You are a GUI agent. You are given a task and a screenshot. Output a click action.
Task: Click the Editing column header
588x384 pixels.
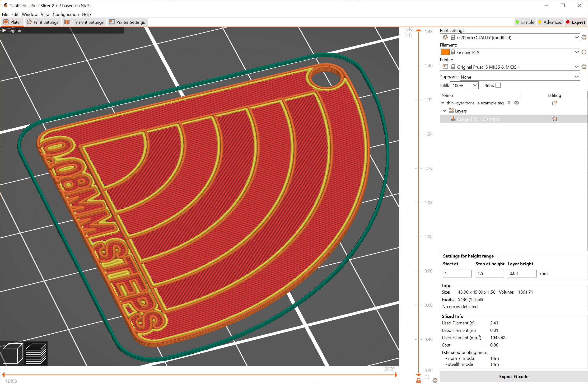(x=554, y=95)
